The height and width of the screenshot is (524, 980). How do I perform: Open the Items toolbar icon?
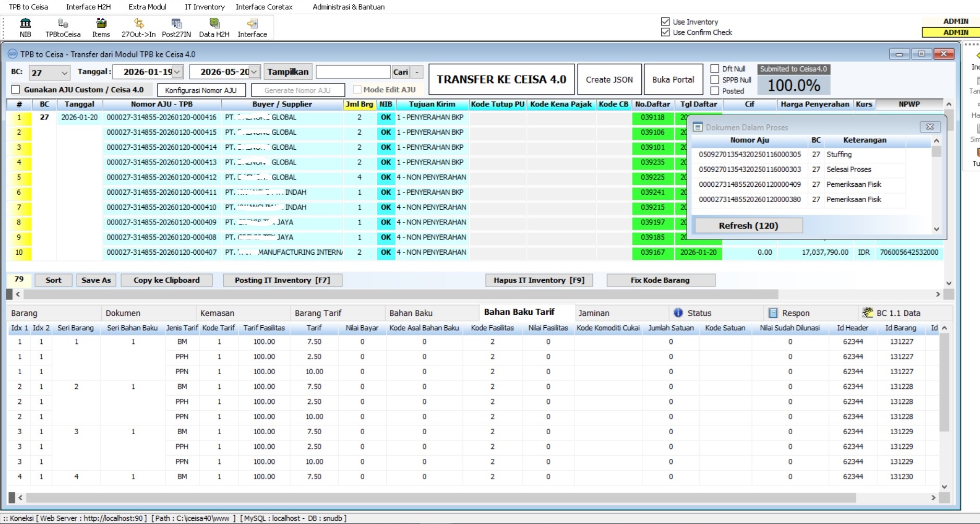coord(101,28)
